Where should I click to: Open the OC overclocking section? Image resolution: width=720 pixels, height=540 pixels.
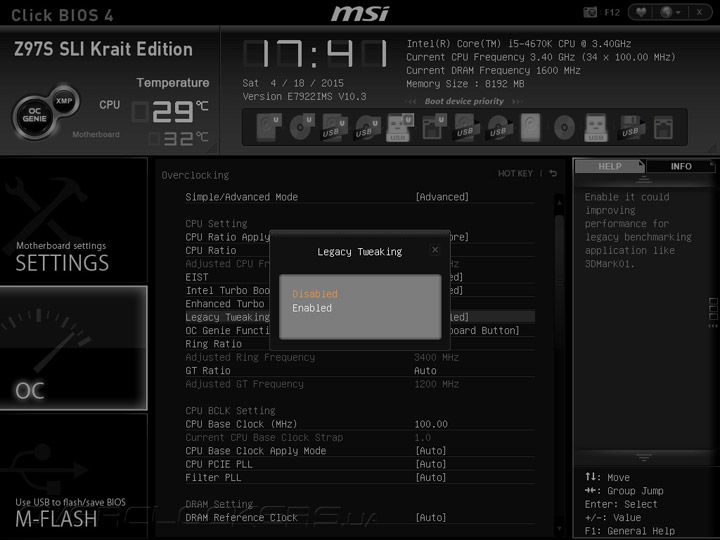click(73, 348)
